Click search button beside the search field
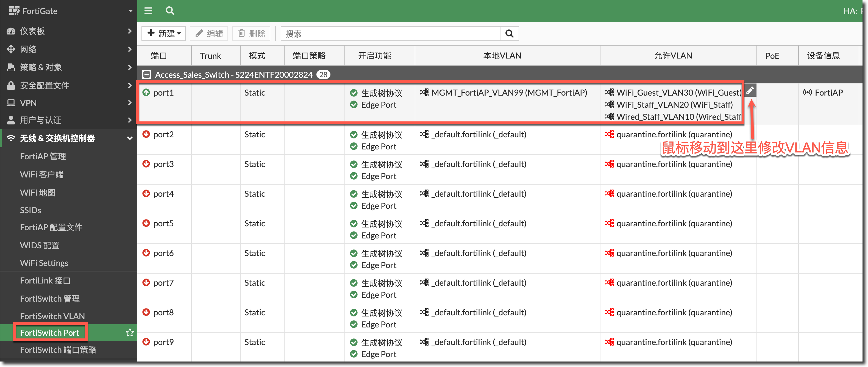Screen dimensions: 868x367 (x=509, y=34)
